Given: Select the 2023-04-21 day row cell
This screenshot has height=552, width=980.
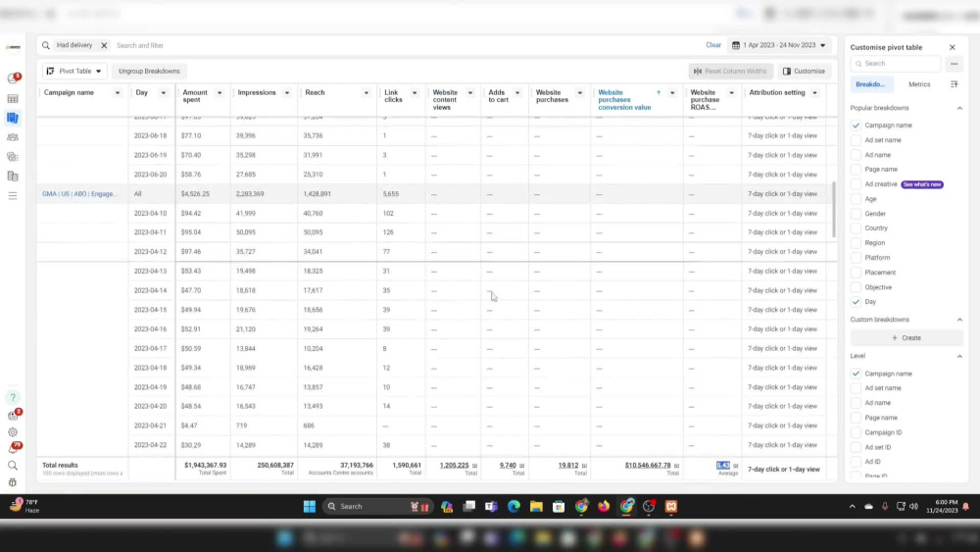Looking at the screenshot, I should [x=150, y=426].
